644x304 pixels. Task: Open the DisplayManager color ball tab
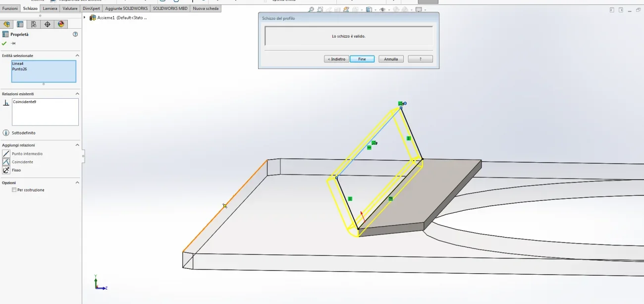click(x=61, y=24)
